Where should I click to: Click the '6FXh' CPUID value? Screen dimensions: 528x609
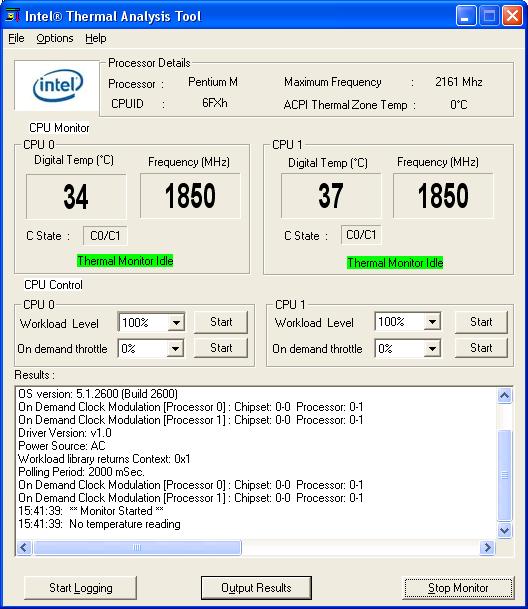tap(214, 103)
